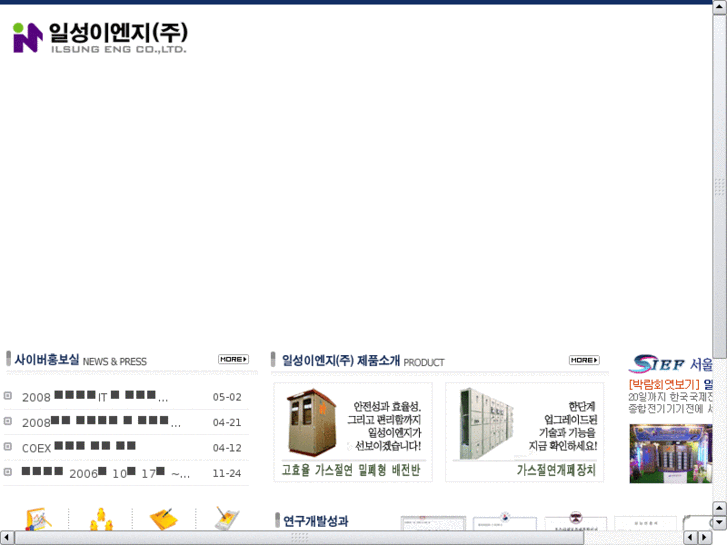Screen dimensions: 727x545
Task: Click the certificate strip left-arrow button
Action: click(690, 538)
